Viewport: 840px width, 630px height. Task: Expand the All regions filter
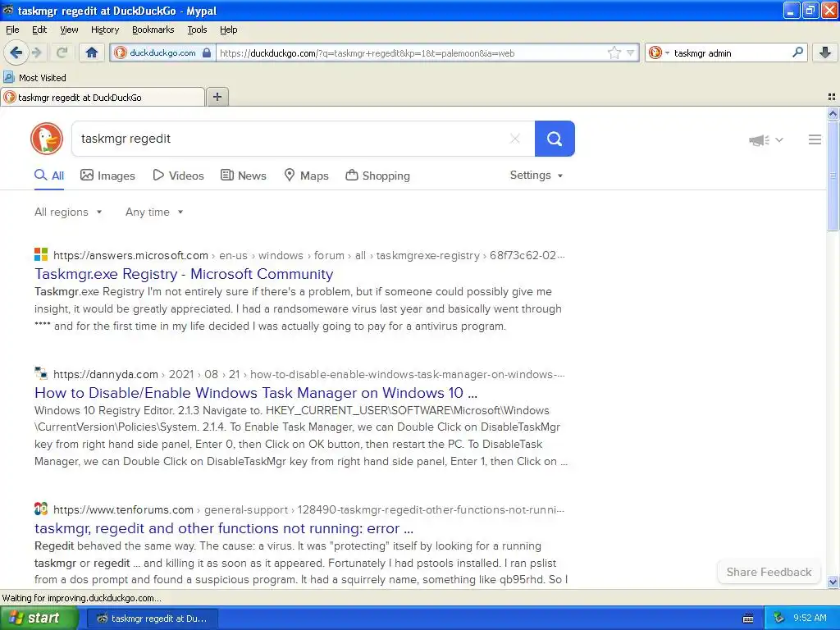pos(68,212)
